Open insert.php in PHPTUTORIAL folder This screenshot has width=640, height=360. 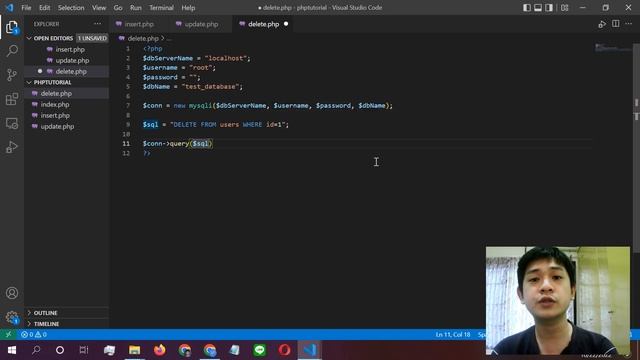point(67,116)
